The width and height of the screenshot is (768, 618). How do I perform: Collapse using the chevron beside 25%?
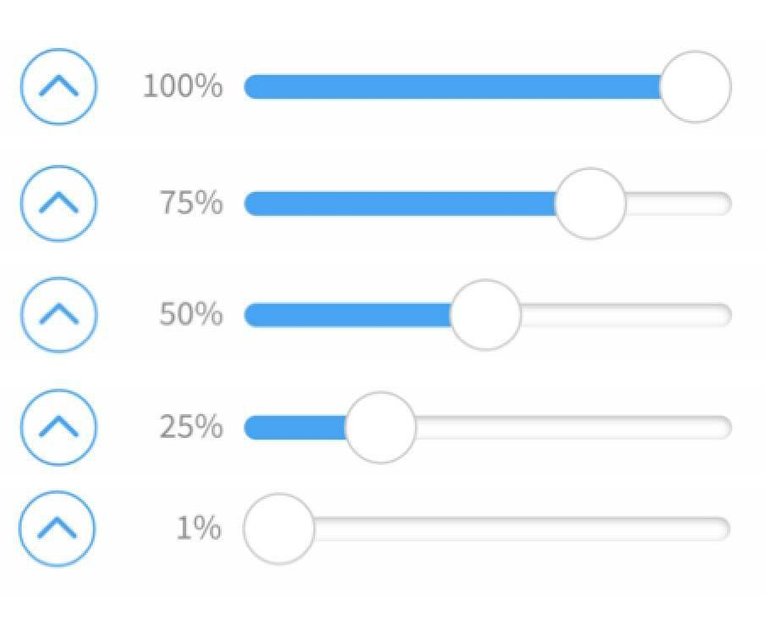tap(58, 427)
